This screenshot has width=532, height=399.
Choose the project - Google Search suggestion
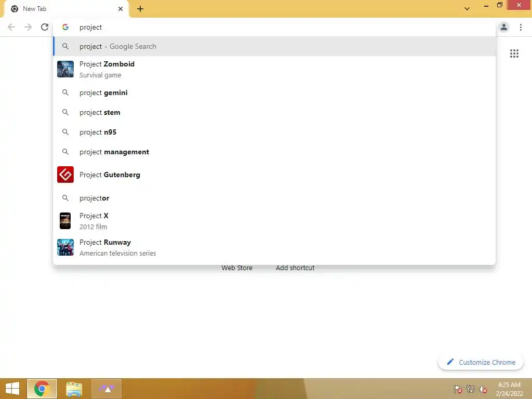[x=274, y=46]
